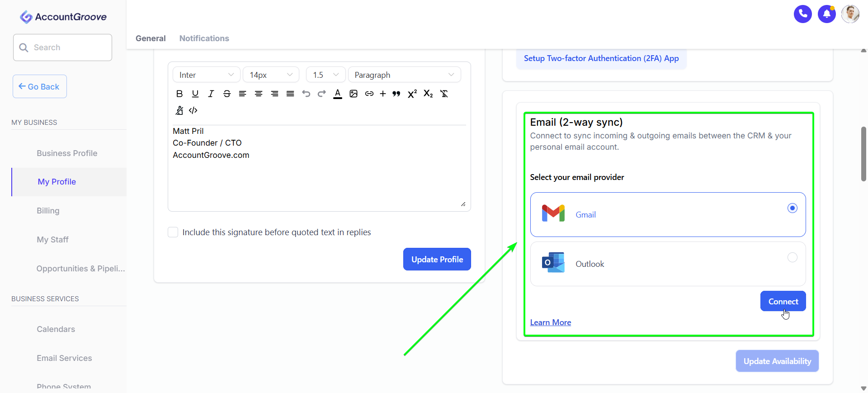Apply underline formatting
868x393 pixels.
(x=195, y=94)
